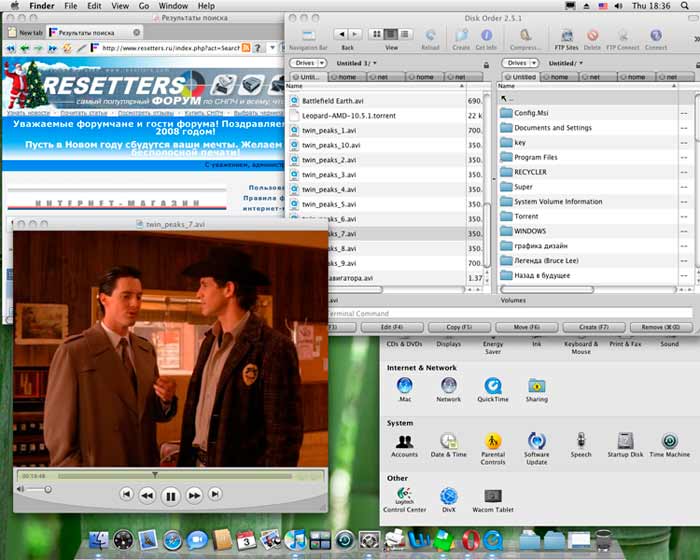Open Startup Disk preferences
This screenshot has height=560, width=700.
click(625, 445)
